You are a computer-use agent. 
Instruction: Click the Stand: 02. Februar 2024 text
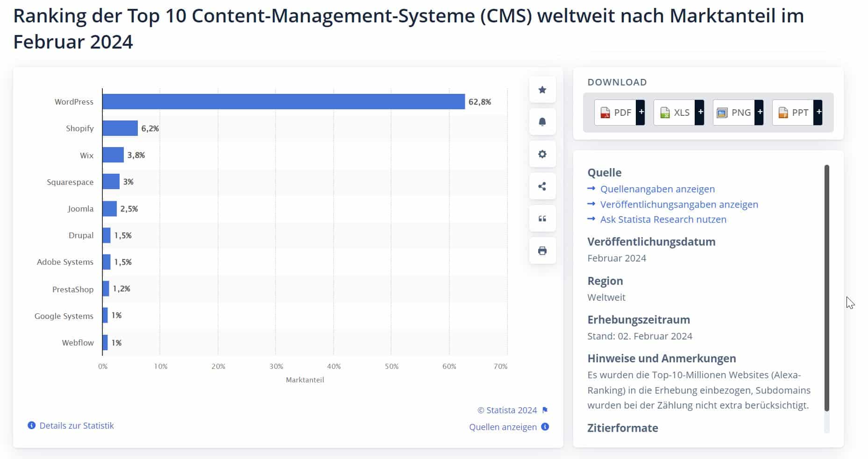(x=640, y=336)
